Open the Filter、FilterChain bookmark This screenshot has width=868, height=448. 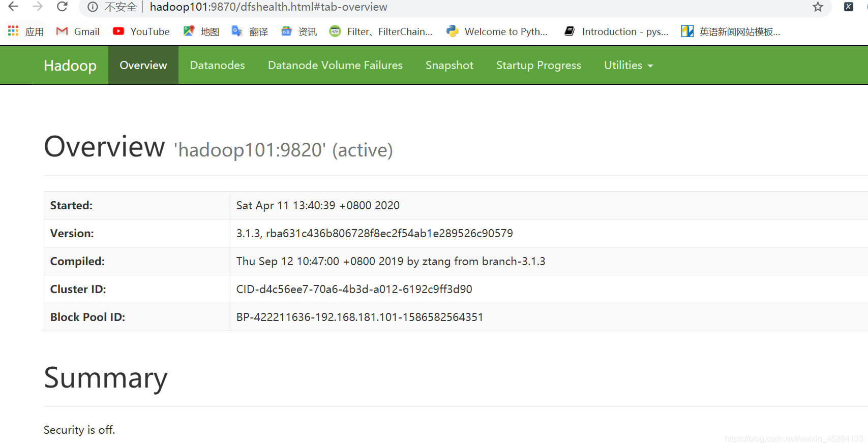pos(381,31)
